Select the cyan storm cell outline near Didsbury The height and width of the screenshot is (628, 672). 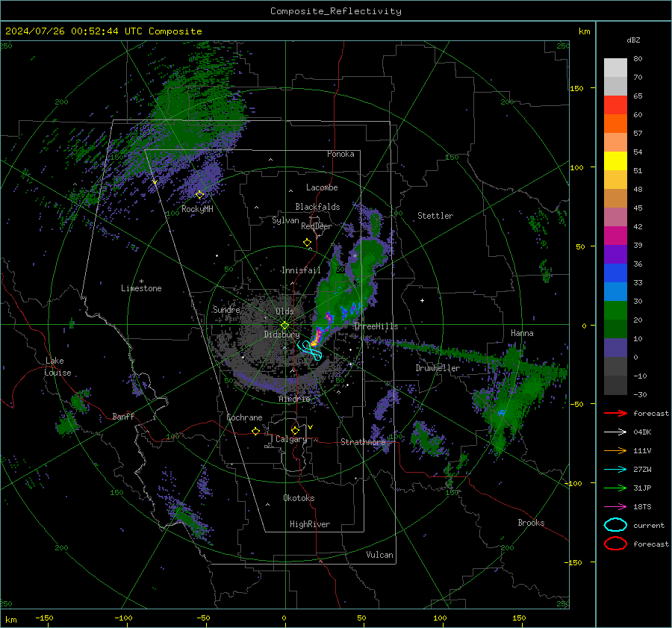(x=309, y=350)
